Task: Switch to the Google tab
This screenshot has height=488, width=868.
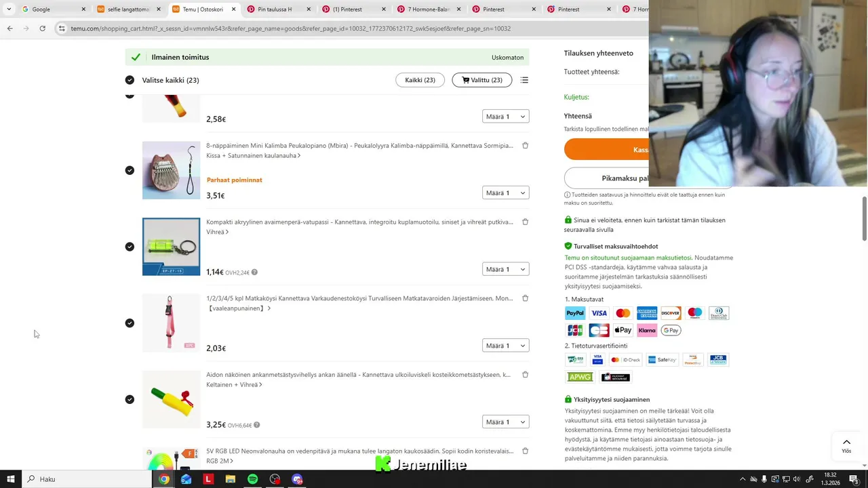Action: pyautogui.click(x=53, y=9)
